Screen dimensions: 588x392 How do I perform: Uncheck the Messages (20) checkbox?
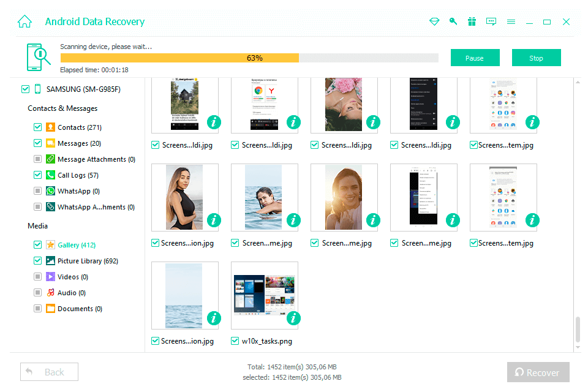(x=38, y=143)
